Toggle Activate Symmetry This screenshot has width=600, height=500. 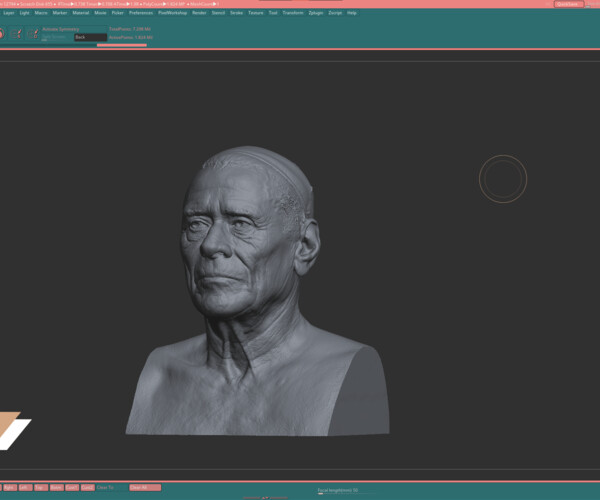(61, 29)
